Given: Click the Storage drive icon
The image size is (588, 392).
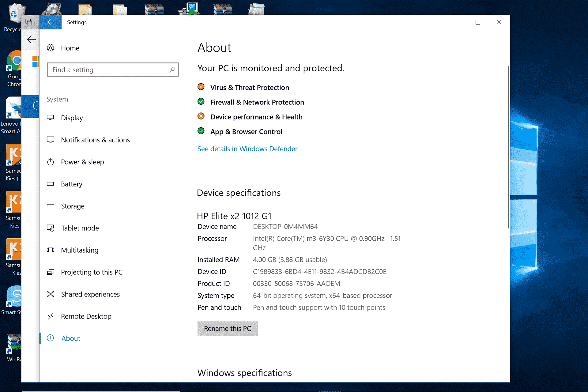Looking at the screenshot, I should pyautogui.click(x=51, y=206).
